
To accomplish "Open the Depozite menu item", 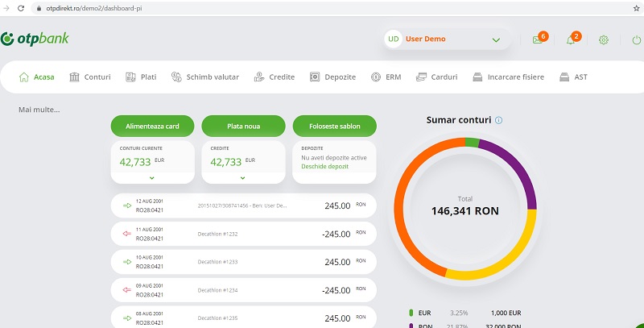I will pyautogui.click(x=332, y=77).
